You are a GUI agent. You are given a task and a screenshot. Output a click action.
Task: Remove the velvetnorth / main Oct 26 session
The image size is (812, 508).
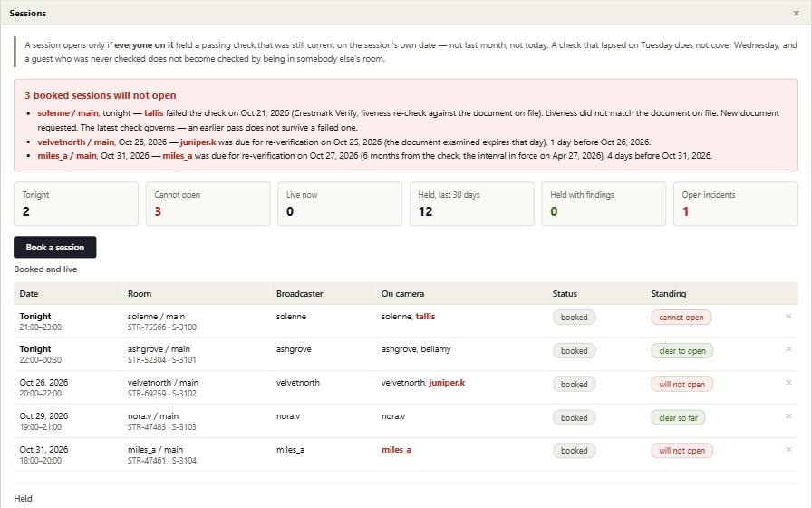click(788, 383)
